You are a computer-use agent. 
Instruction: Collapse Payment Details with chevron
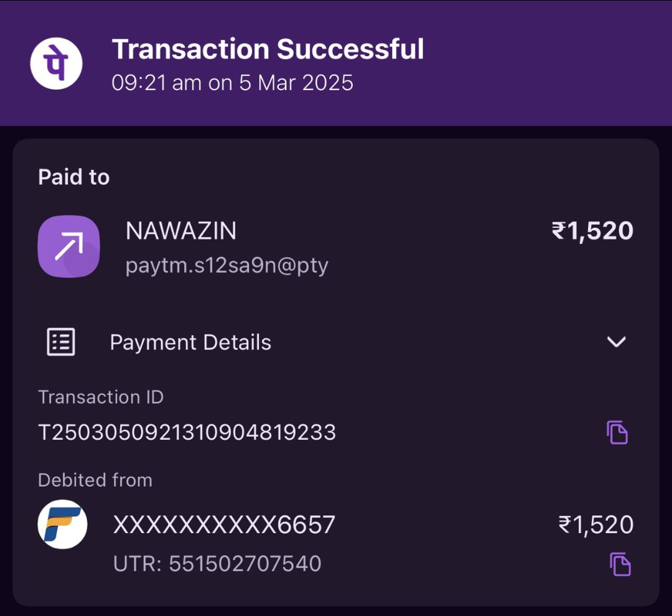[x=616, y=342]
